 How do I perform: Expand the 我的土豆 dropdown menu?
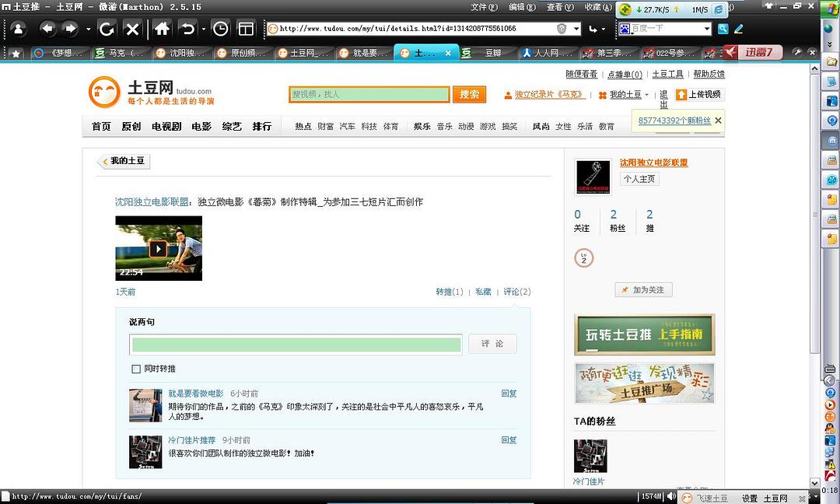[x=646, y=95]
